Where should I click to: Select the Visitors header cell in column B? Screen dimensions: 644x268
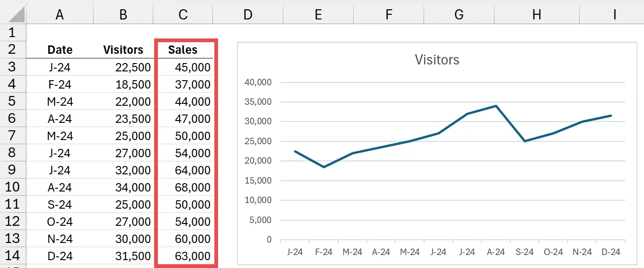coord(123,50)
